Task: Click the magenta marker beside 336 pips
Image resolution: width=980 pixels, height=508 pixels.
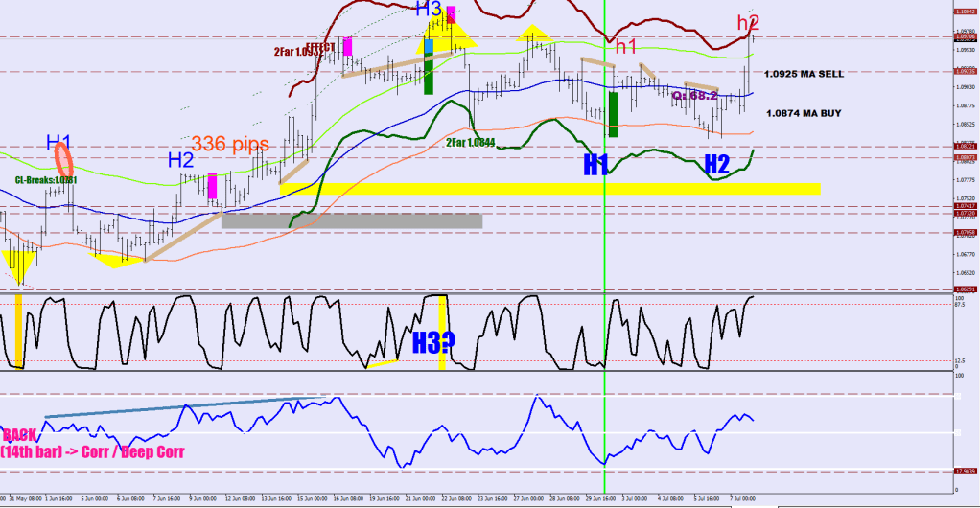Action: click(x=212, y=185)
